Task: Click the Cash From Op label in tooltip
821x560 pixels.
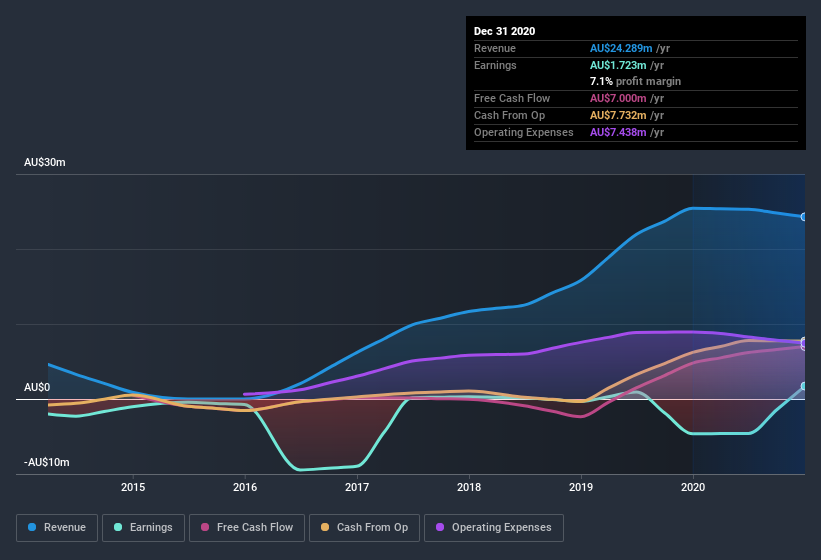Action: pyautogui.click(x=509, y=115)
